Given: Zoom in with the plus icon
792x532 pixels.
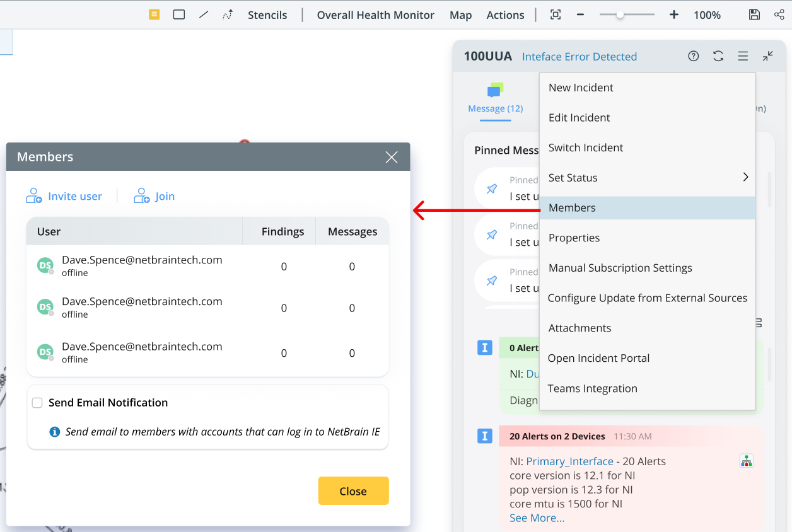Looking at the screenshot, I should pyautogui.click(x=674, y=14).
